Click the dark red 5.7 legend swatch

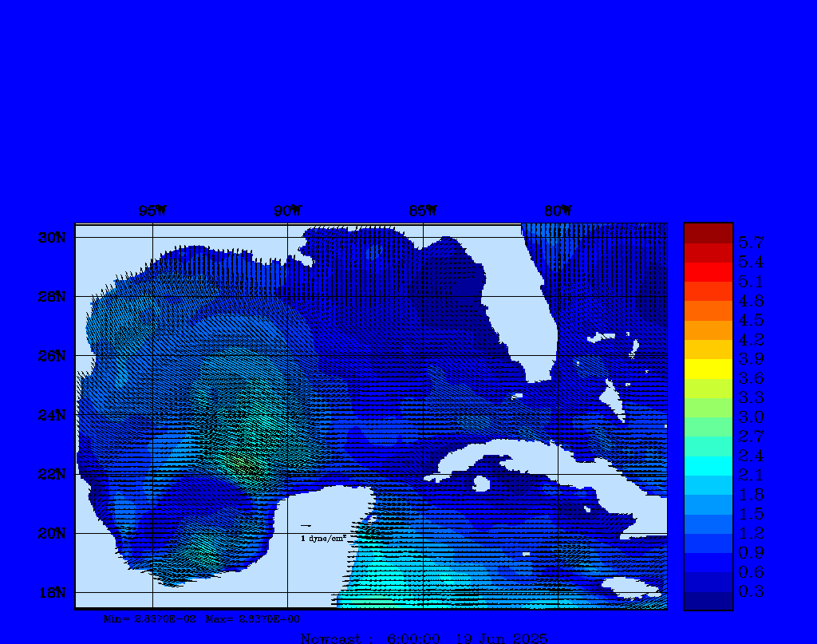(708, 233)
